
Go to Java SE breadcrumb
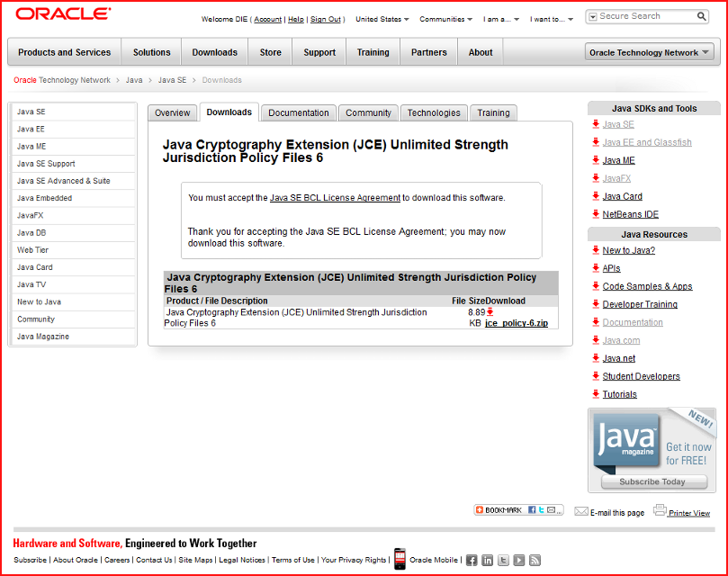[172, 80]
